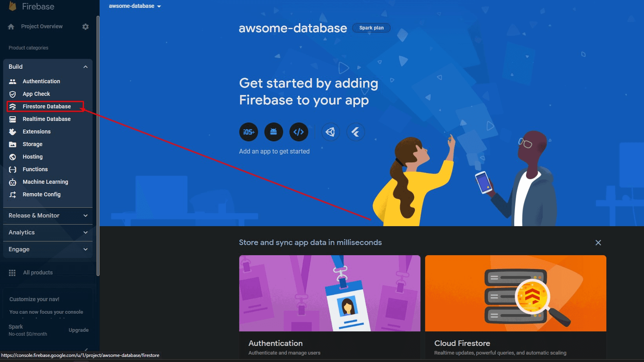
Task: Click the Firestore Database waves icon
Action: coord(13,106)
